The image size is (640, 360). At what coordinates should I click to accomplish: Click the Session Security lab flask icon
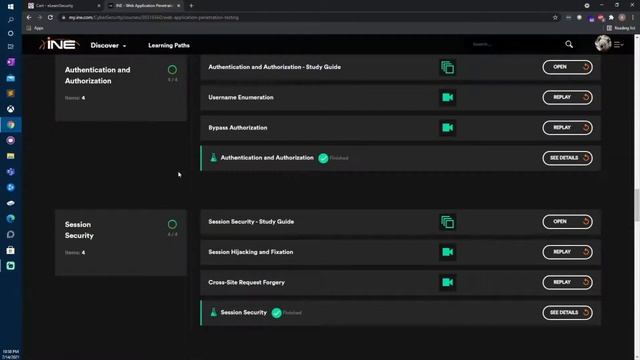click(x=213, y=312)
